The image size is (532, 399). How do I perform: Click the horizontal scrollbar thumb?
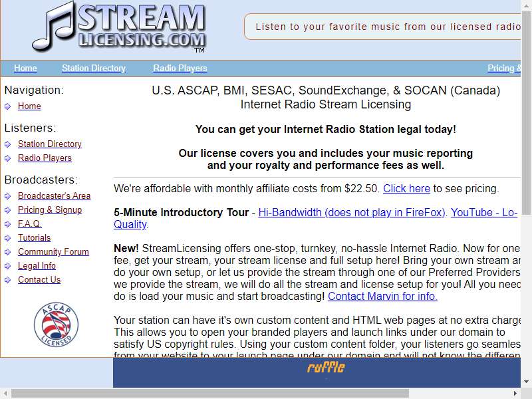(x=210, y=394)
